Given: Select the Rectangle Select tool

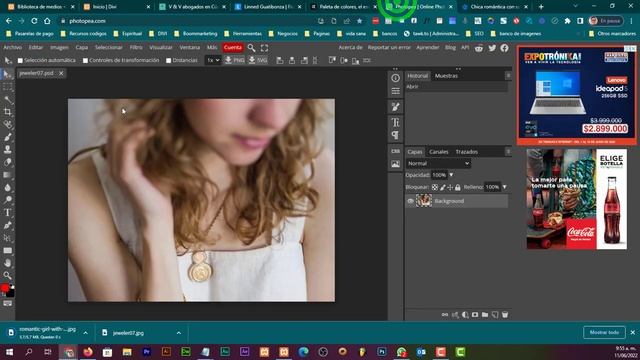Looking at the screenshot, I should [7, 87].
